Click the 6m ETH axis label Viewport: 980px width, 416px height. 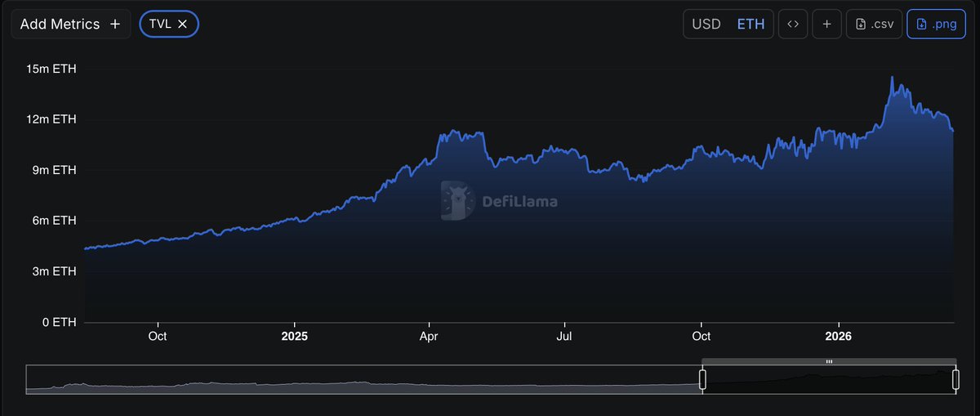(x=55, y=221)
